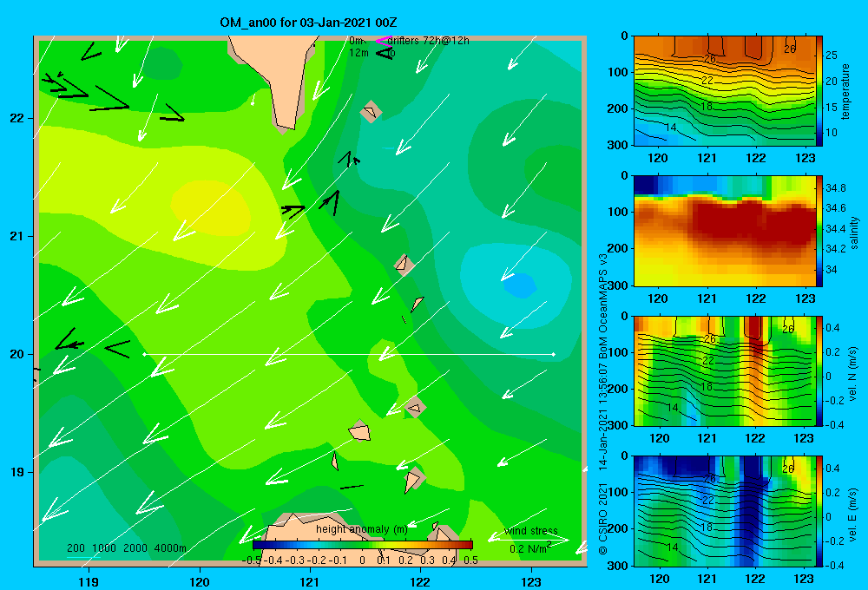Viewport: 868px width, 590px height.
Task: Click the yellow height anomaly maximum on map
Action: [210, 207]
